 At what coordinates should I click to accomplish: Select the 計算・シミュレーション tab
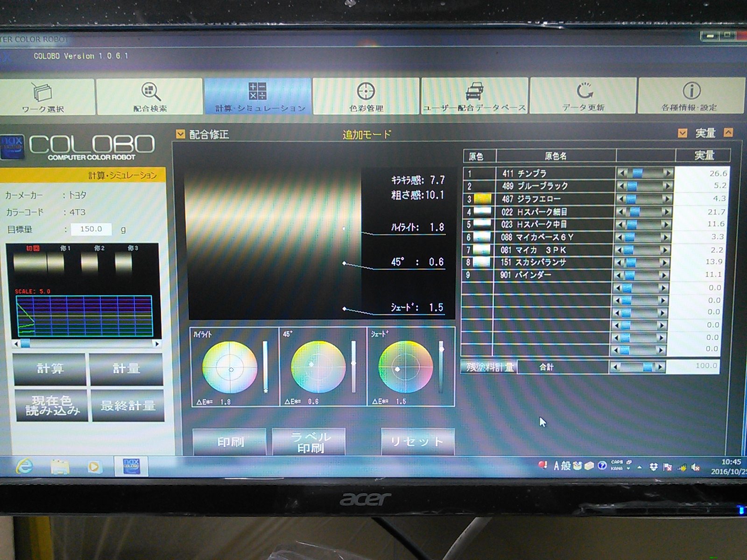click(258, 97)
